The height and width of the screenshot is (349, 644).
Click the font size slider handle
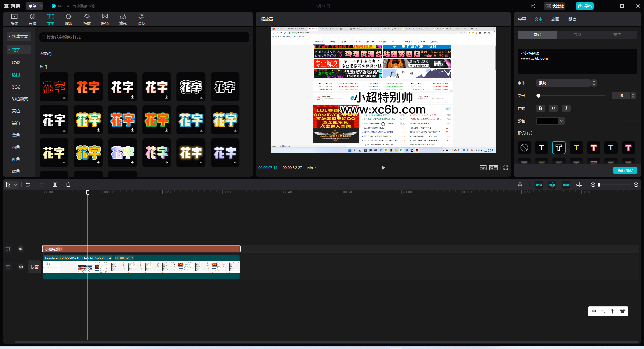click(539, 96)
